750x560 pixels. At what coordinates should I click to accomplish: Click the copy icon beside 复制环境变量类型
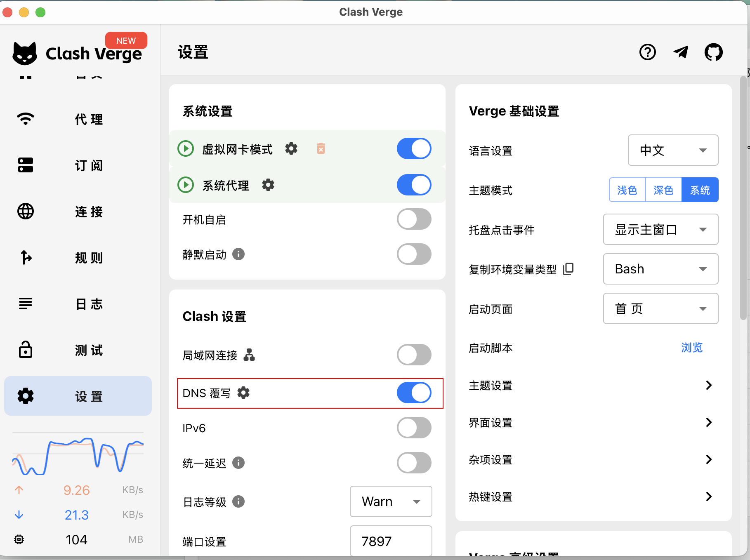568,269
